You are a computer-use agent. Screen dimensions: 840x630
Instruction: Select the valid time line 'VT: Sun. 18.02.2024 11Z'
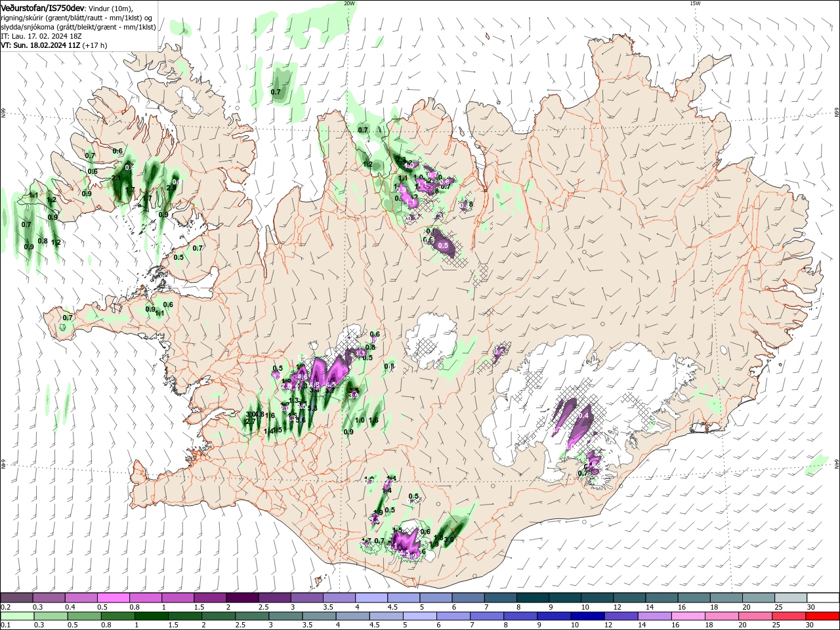tap(41, 45)
